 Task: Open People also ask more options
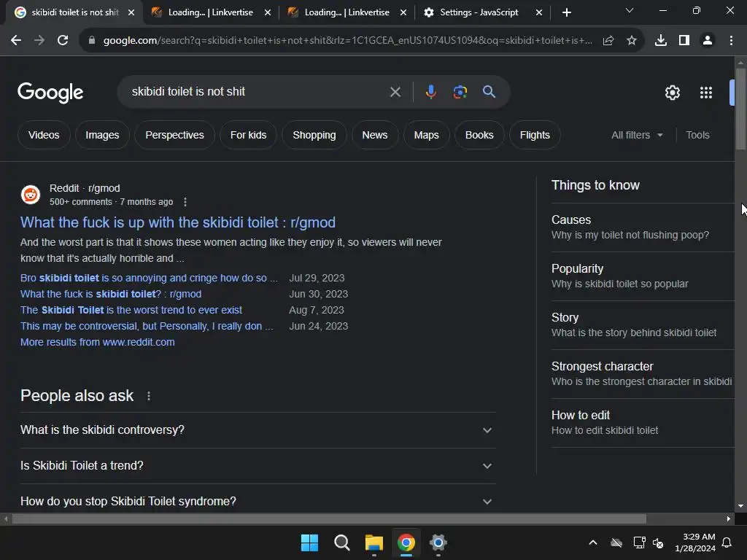tap(149, 396)
